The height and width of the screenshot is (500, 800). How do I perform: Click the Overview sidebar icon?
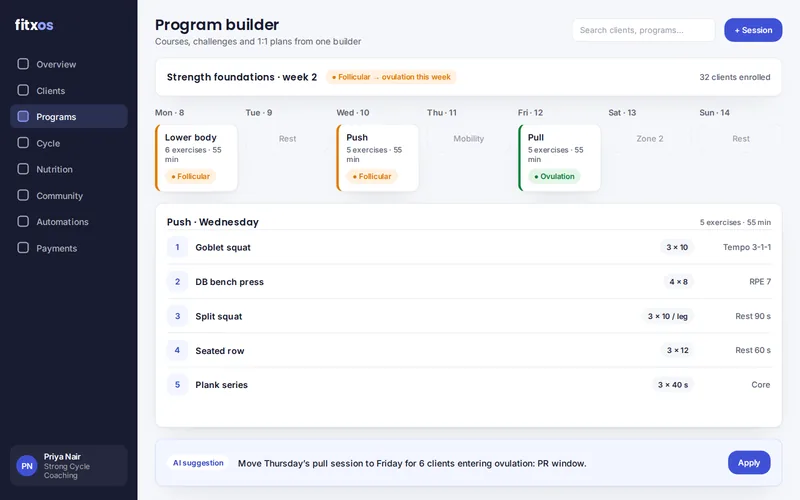[x=23, y=64]
